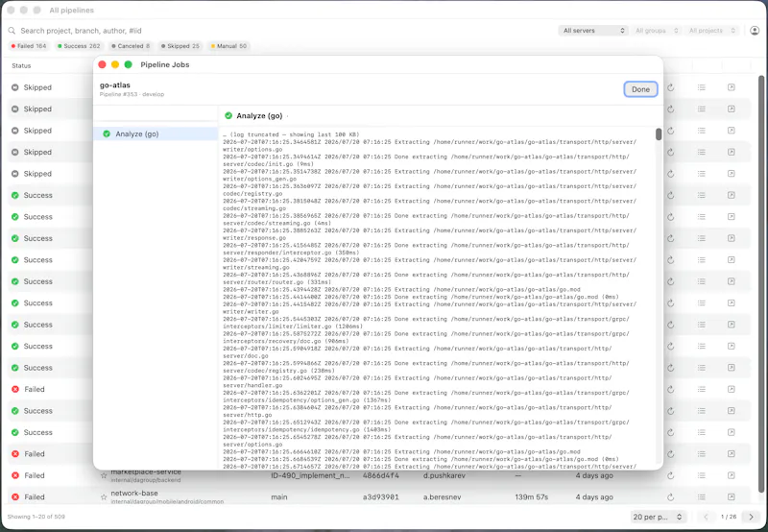Open marketplace-service pipeline in browser
This screenshot has height=532, width=768.
pos(732,475)
